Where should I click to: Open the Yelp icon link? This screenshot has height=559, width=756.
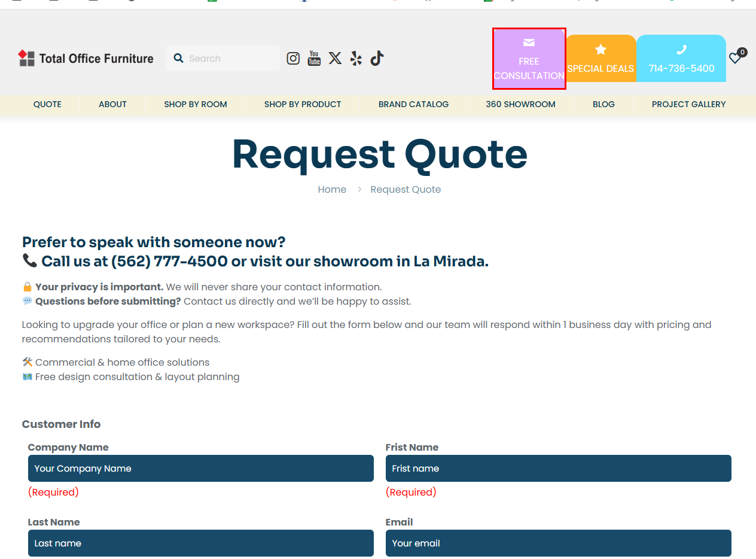click(356, 58)
